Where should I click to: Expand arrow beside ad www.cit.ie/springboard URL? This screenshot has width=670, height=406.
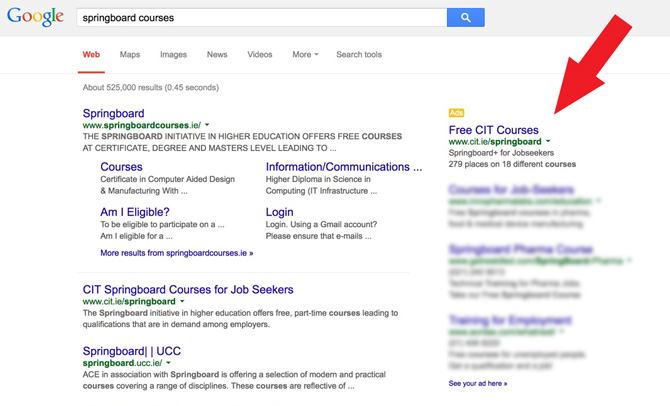point(548,141)
